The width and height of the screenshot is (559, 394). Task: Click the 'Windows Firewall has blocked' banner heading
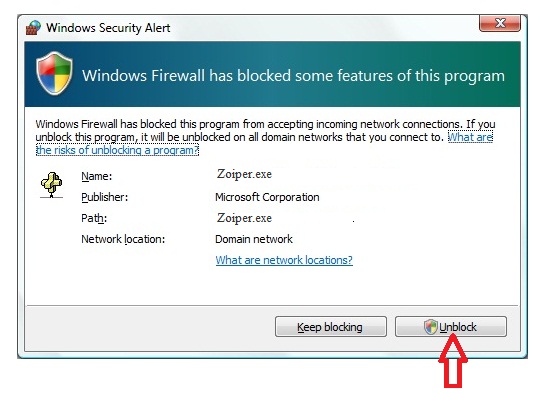tap(293, 76)
